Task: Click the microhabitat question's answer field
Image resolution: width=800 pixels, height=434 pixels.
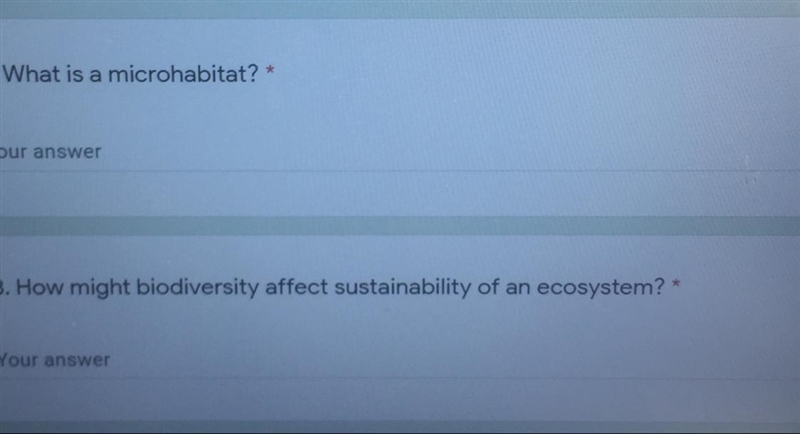Action: point(400,152)
